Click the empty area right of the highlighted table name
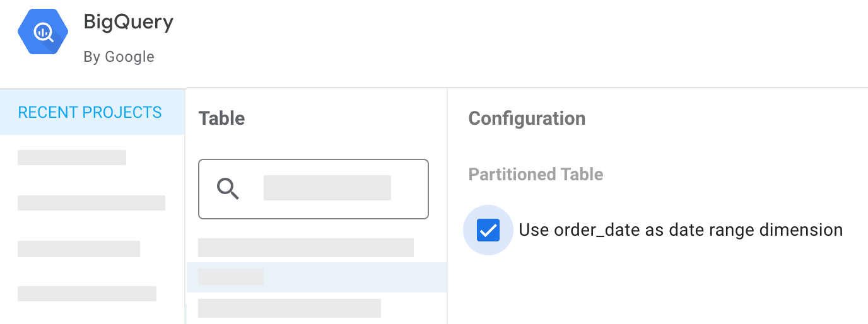The image size is (868, 324). coord(353,277)
